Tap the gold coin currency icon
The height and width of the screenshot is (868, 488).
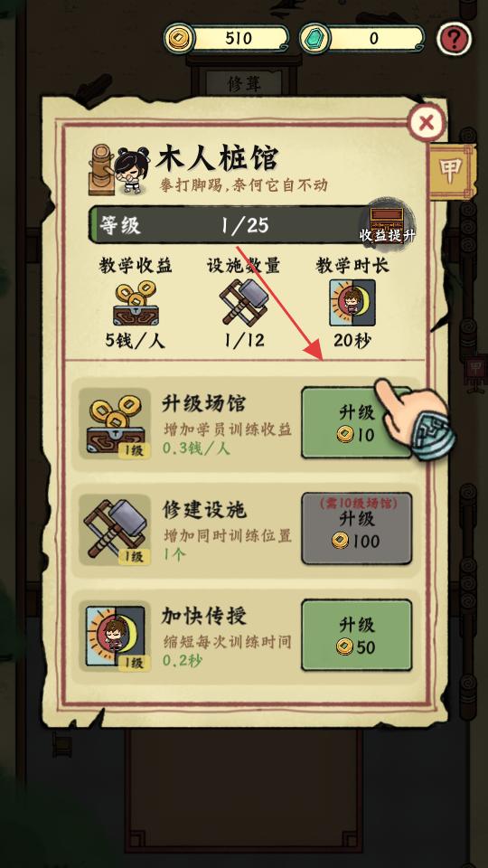[x=179, y=38]
